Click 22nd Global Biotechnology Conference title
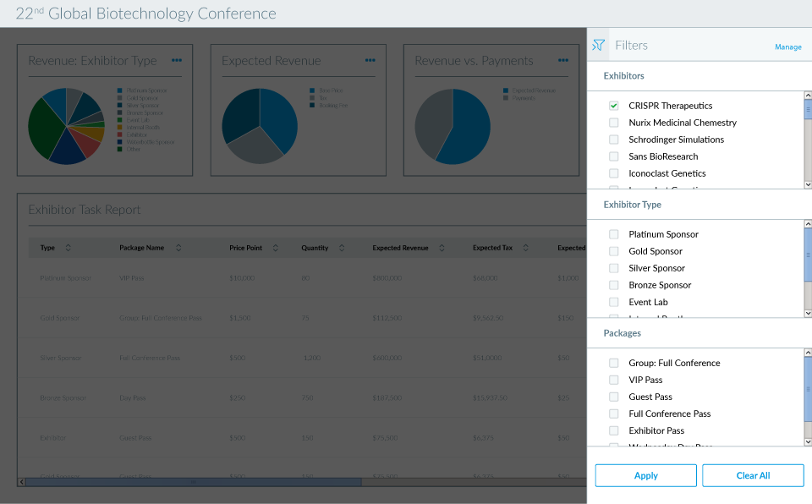This screenshot has width=812, height=504. pos(146,13)
